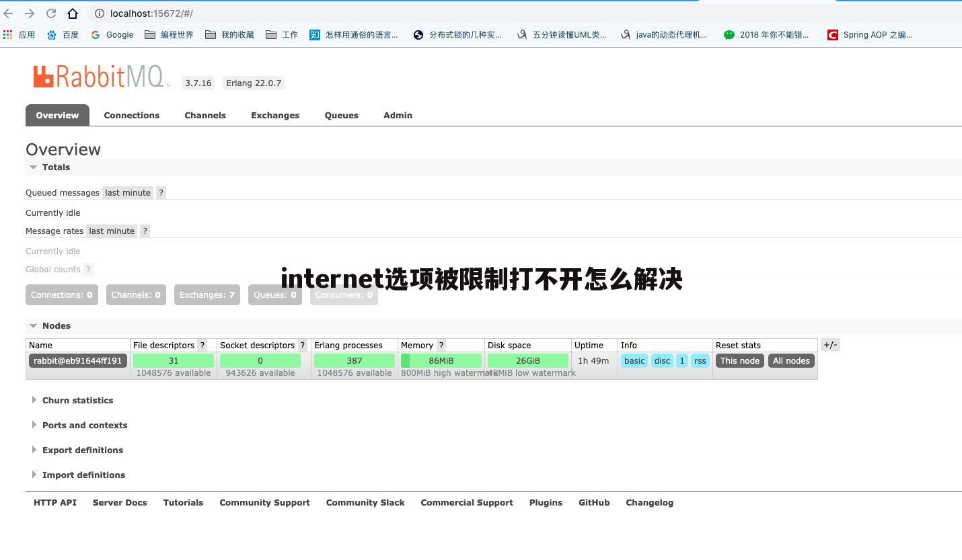Viewport: 962px width, 560px height.
Task: Switch to the Queues tab
Action: [x=342, y=115]
